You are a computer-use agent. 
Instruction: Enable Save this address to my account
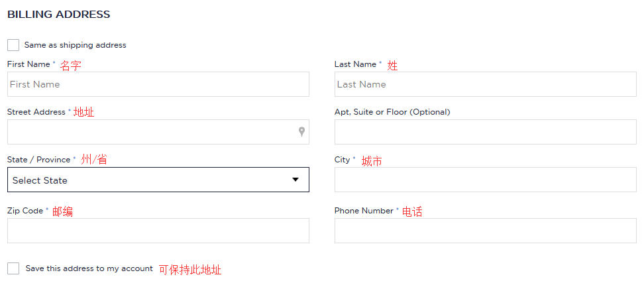(x=13, y=268)
